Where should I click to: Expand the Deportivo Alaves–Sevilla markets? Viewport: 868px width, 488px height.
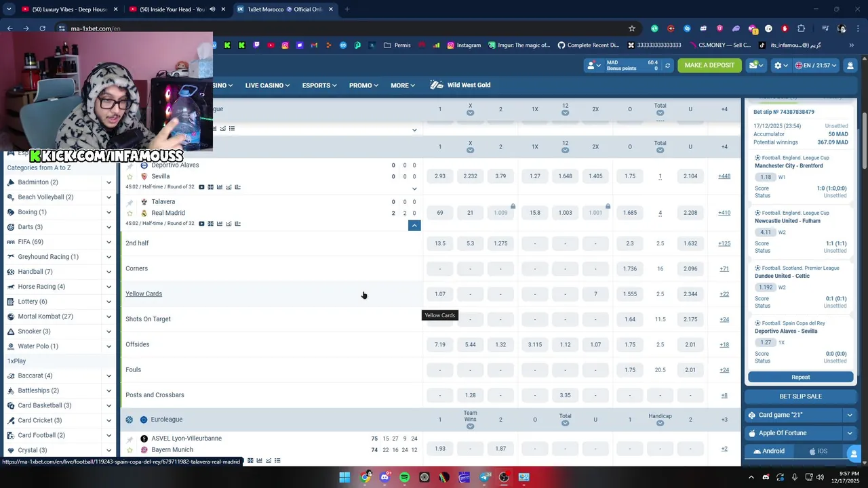[414, 188]
